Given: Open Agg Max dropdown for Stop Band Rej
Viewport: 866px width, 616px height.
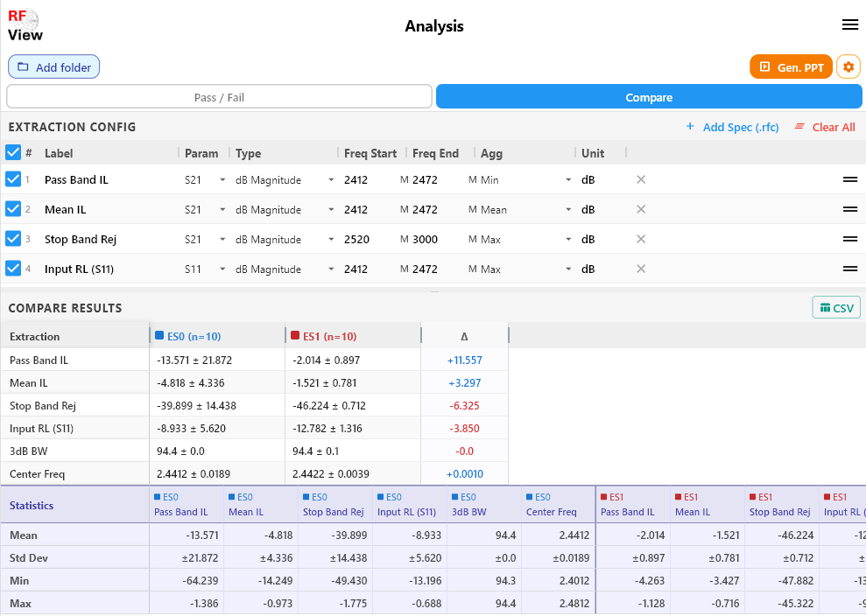Looking at the screenshot, I should click(x=525, y=240).
